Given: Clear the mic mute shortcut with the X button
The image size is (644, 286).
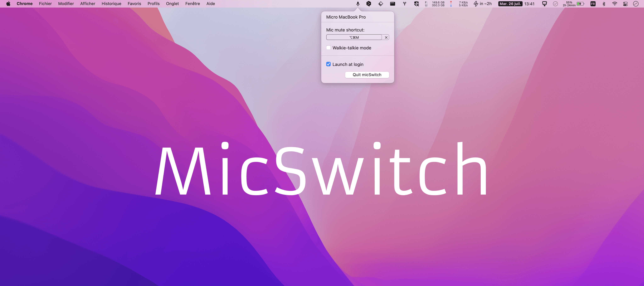Looking at the screenshot, I should coord(386,37).
